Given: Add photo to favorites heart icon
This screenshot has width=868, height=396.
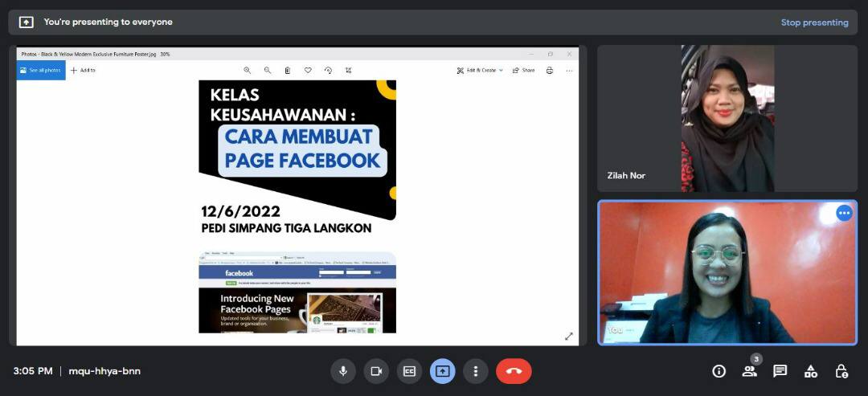Looking at the screenshot, I should click(308, 70).
